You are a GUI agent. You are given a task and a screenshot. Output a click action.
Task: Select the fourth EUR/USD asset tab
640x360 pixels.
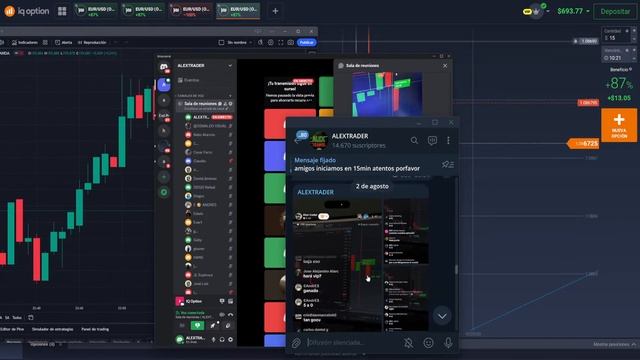coord(238,11)
